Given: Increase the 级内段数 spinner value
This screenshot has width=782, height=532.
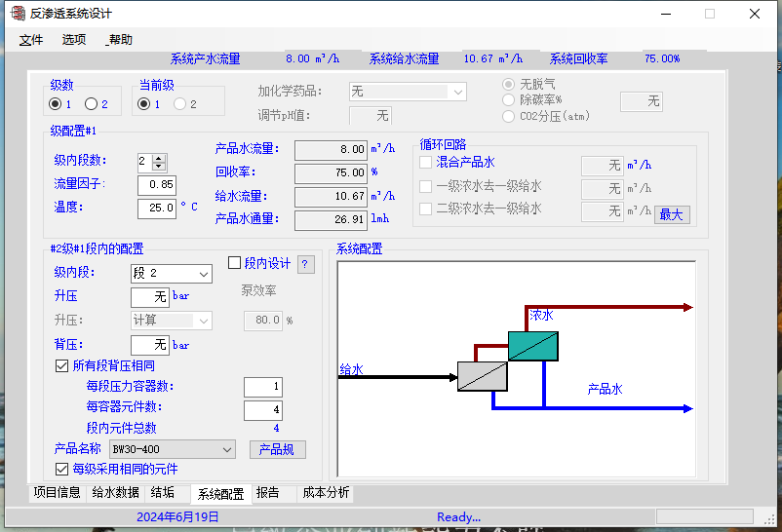Looking at the screenshot, I should [160, 157].
